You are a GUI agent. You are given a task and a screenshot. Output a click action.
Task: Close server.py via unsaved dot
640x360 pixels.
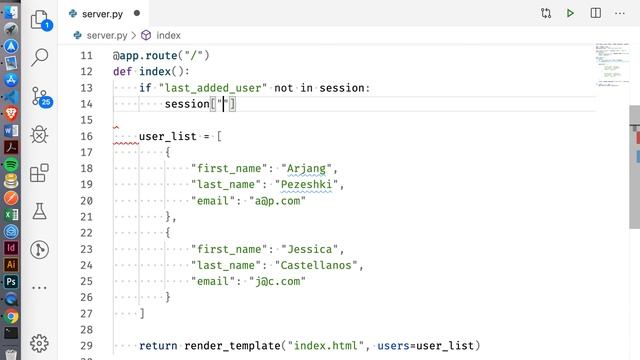(x=137, y=13)
